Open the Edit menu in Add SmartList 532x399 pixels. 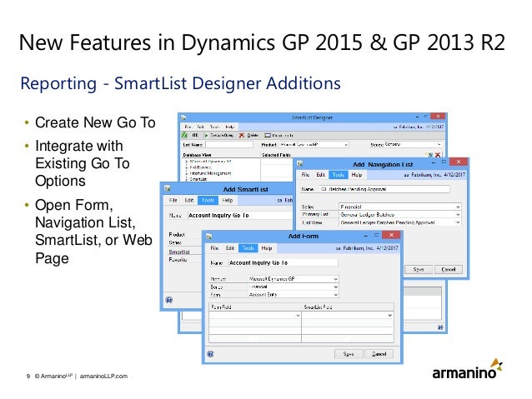(x=189, y=201)
